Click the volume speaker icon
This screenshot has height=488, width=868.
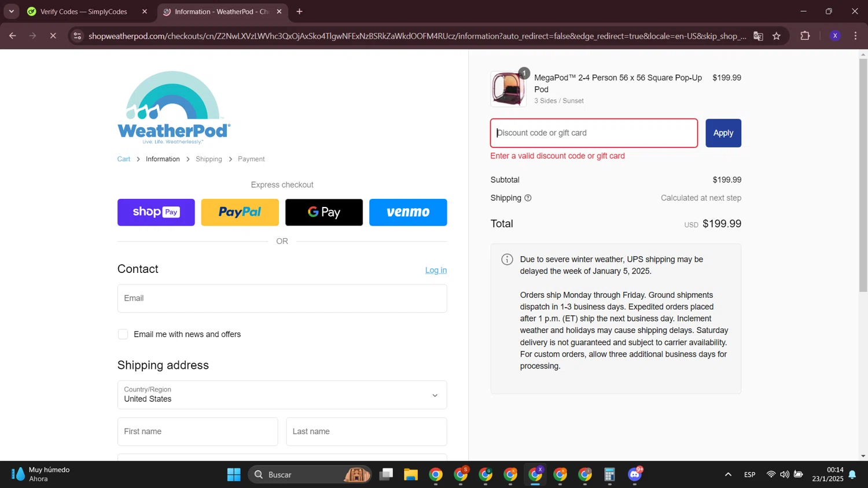pyautogui.click(x=785, y=475)
